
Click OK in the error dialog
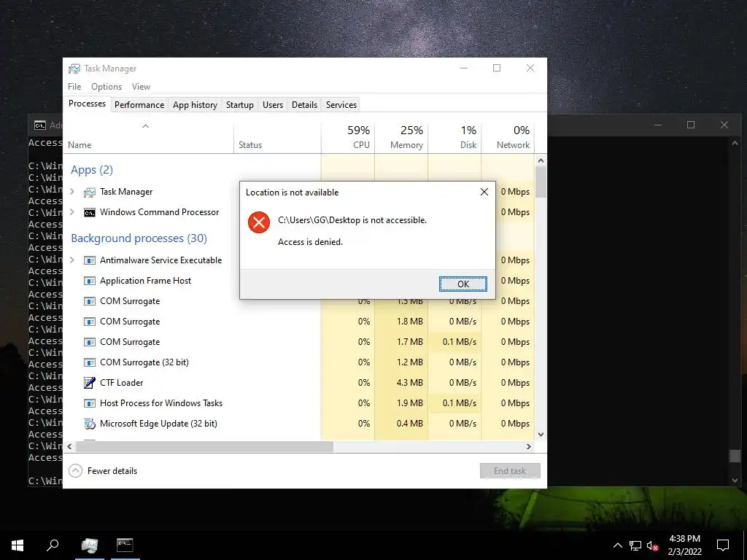(463, 284)
